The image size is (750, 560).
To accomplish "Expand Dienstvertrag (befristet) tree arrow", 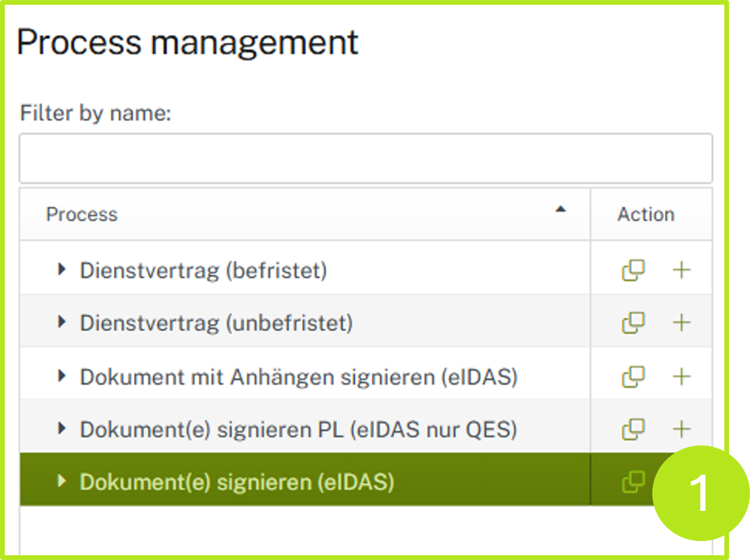I will point(62,270).
